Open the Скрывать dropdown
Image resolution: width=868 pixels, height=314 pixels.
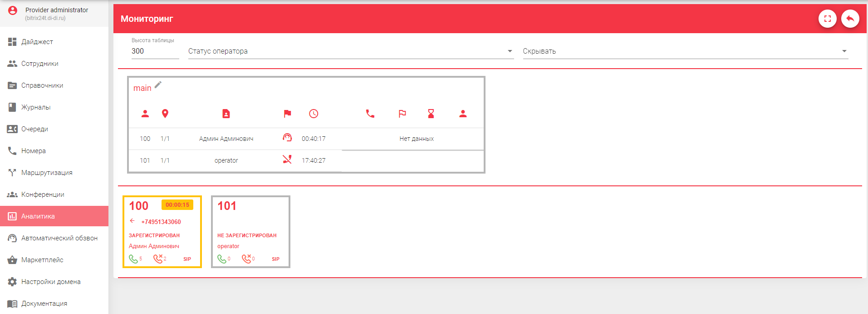685,51
